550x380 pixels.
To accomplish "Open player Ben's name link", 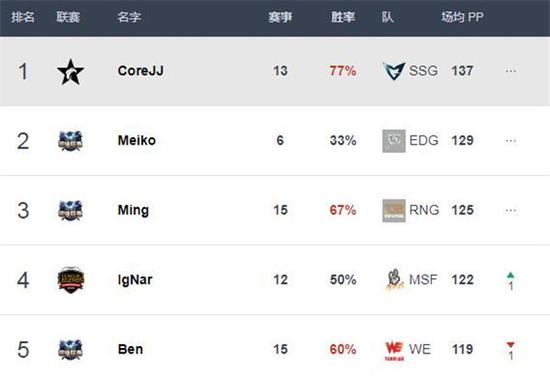I will click(x=130, y=349).
